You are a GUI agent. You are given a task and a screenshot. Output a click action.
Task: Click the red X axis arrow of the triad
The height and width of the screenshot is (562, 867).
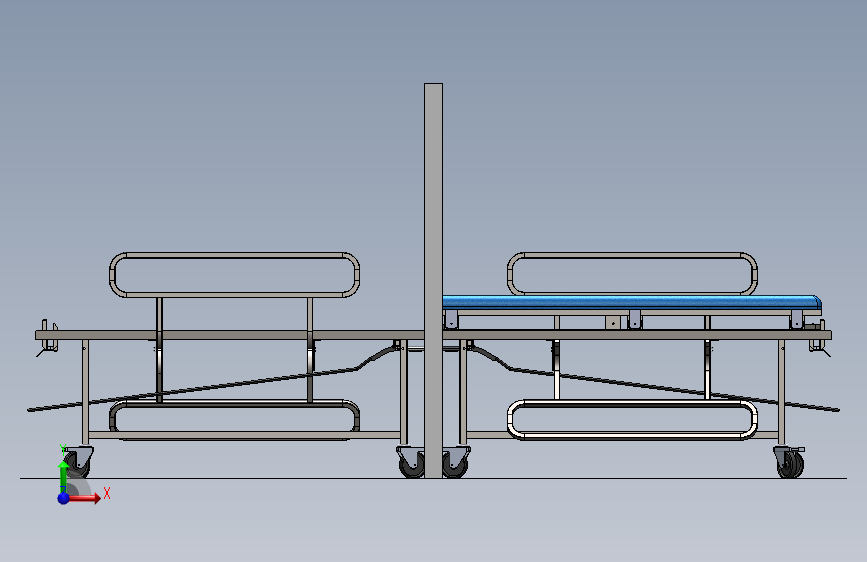(84, 498)
